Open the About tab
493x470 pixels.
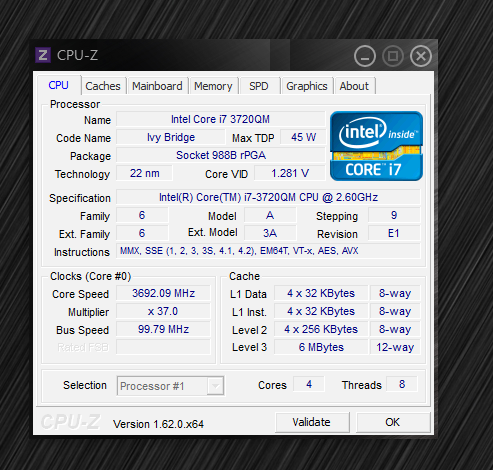pyautogui.click(x=354, y=86)
